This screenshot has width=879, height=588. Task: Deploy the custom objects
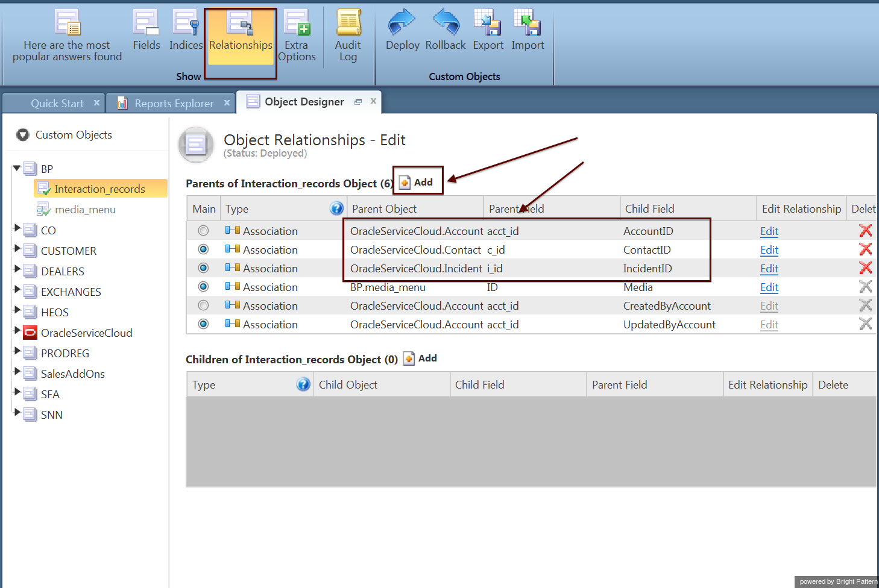click(402, 30)
